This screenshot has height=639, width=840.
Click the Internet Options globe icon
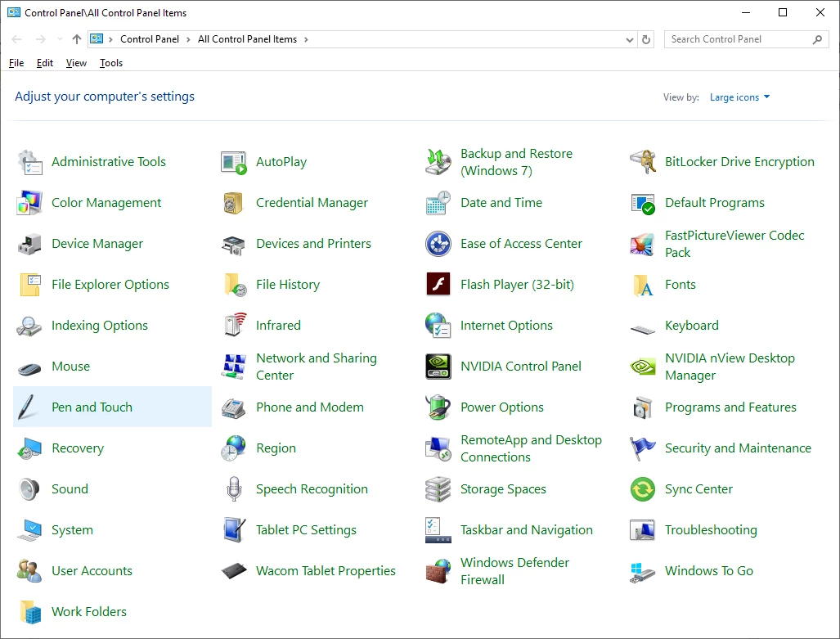438,326
